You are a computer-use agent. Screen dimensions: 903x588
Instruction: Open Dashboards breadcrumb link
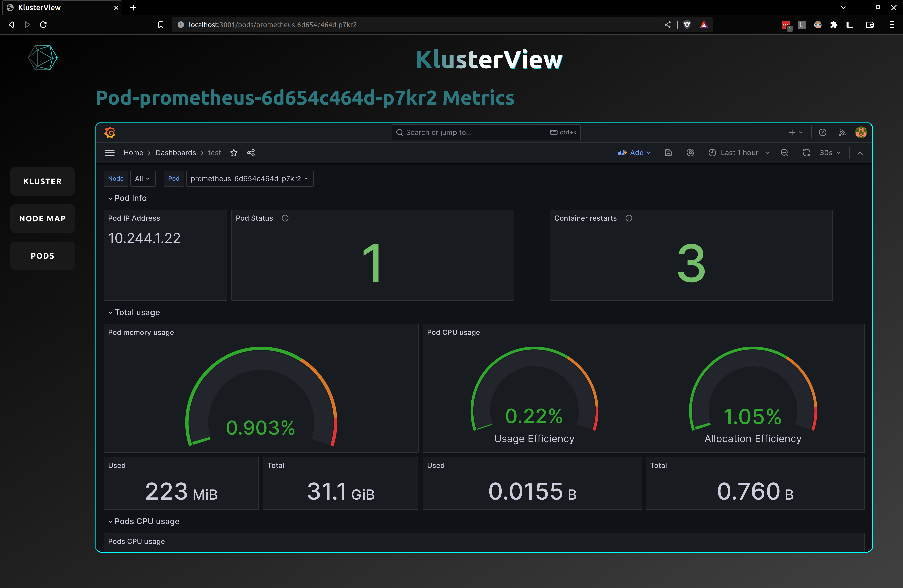pos(176,153)
